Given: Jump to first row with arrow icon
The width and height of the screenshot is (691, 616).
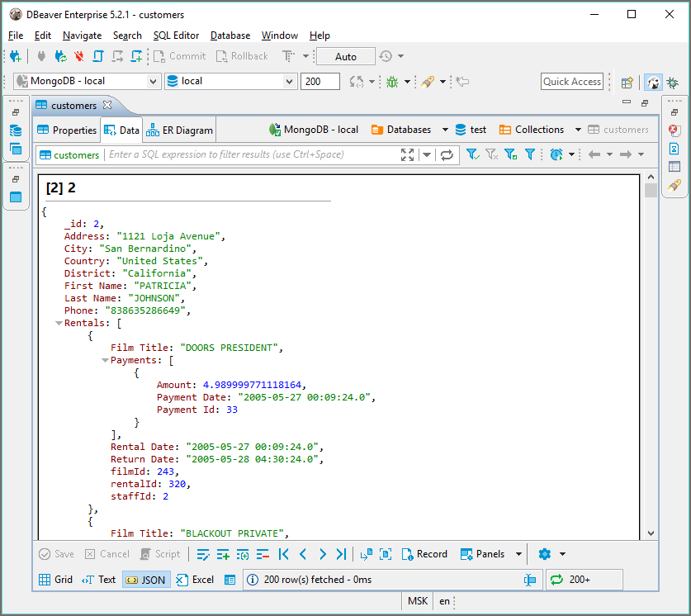Looking at the screenshot, I should pyautogui.click(x=284, y=554).
